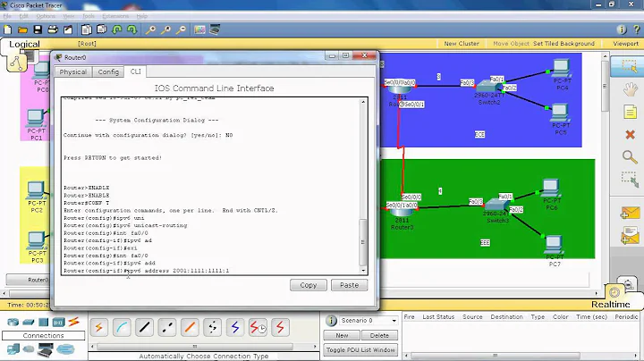This screenshot has width=644, height=361.
Task: Click the Logical workspace tab
Action: (x=24, y=45)
